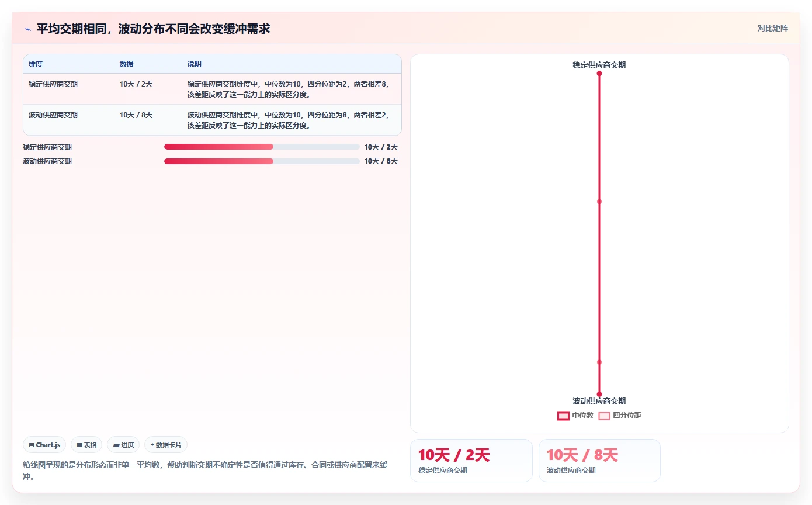Click the 波动供应商交期 progress bar
The image size is (812, 505).
tap(262, 161)
